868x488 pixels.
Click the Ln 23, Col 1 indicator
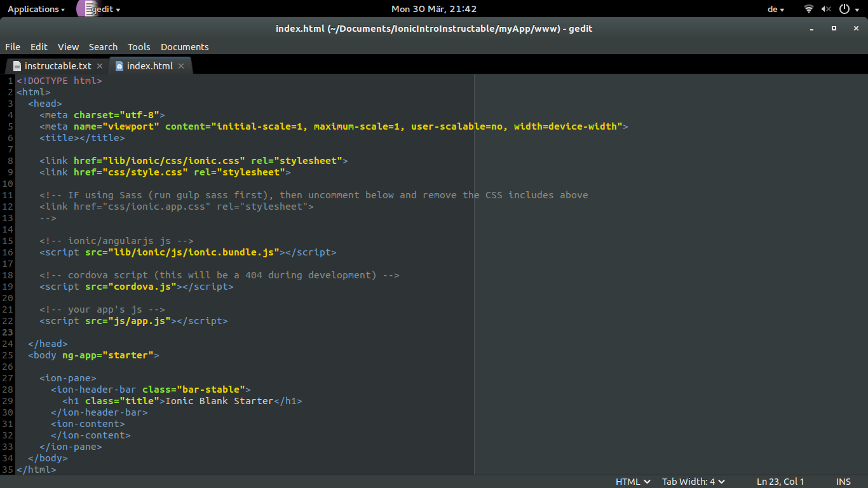coord(780,482)
